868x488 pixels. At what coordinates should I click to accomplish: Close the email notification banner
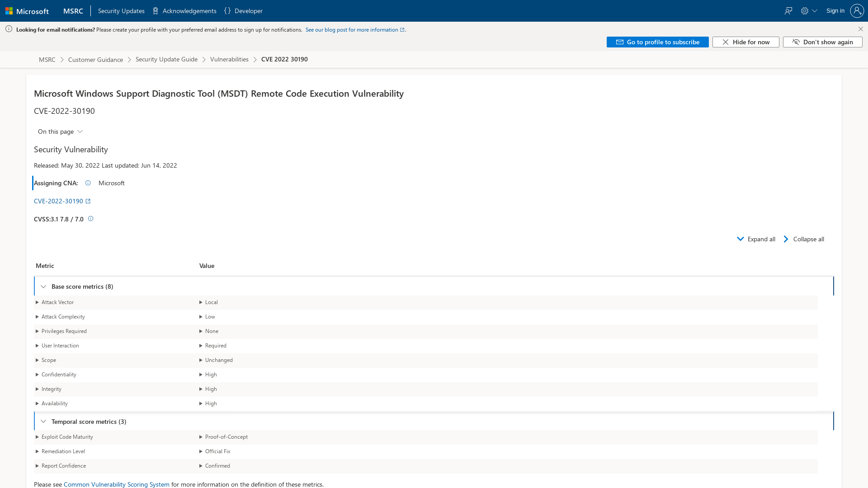pyautogui.click(x=860, y=29)
